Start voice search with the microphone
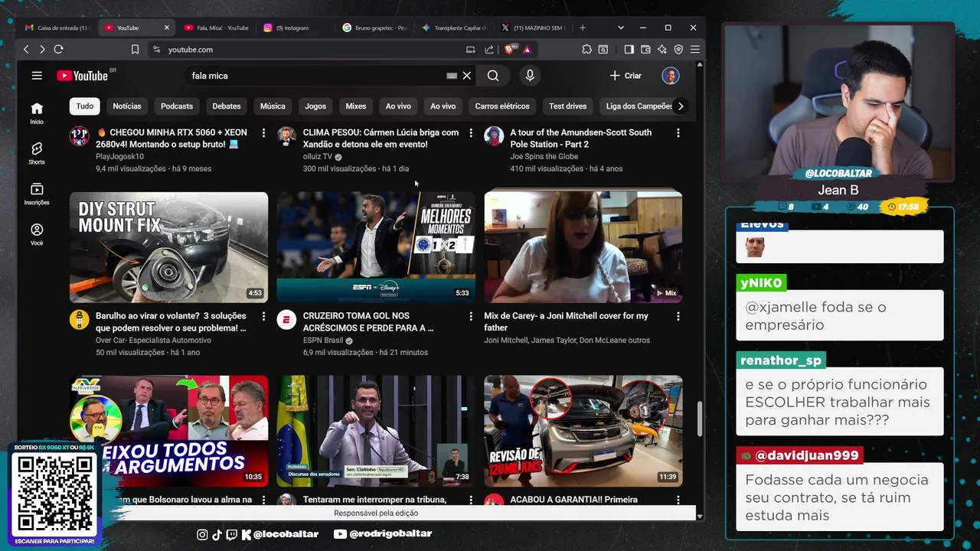980x551 pixels. (x=530, y=76)
